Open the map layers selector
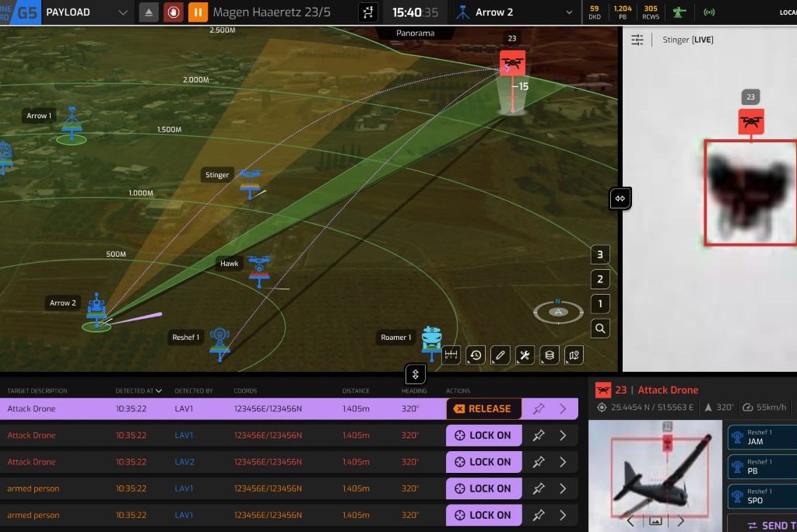The height and width of the screenshot is (532, 797). tap(549, 355)
